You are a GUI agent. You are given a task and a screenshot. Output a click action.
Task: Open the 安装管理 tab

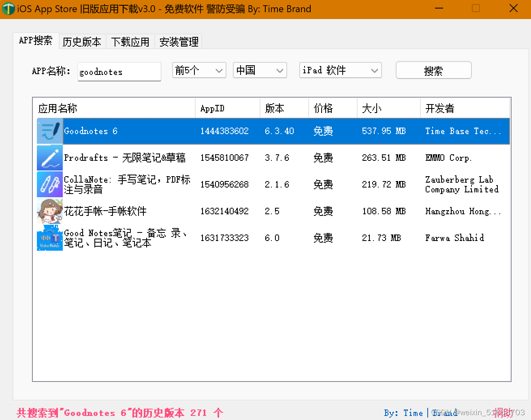[179, 42]
